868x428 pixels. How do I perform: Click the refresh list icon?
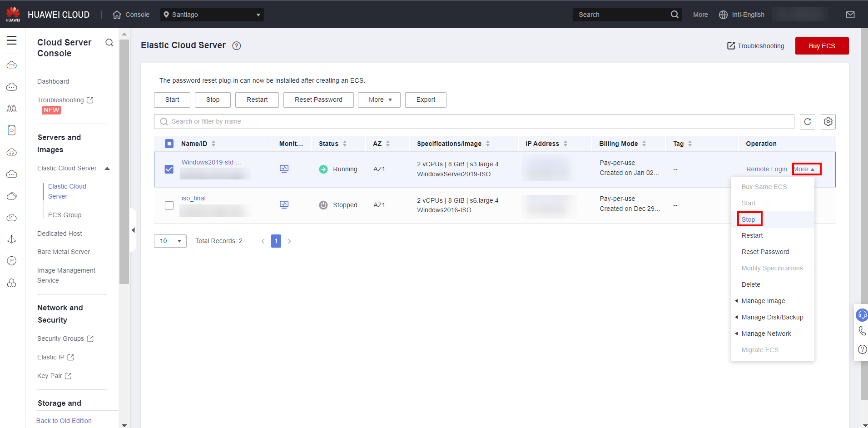(807, 122)
